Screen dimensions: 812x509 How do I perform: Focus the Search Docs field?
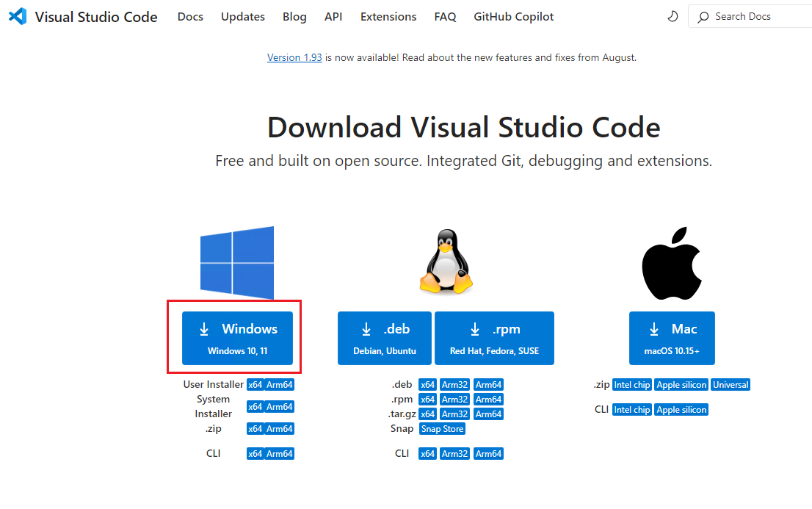point(756,16)
